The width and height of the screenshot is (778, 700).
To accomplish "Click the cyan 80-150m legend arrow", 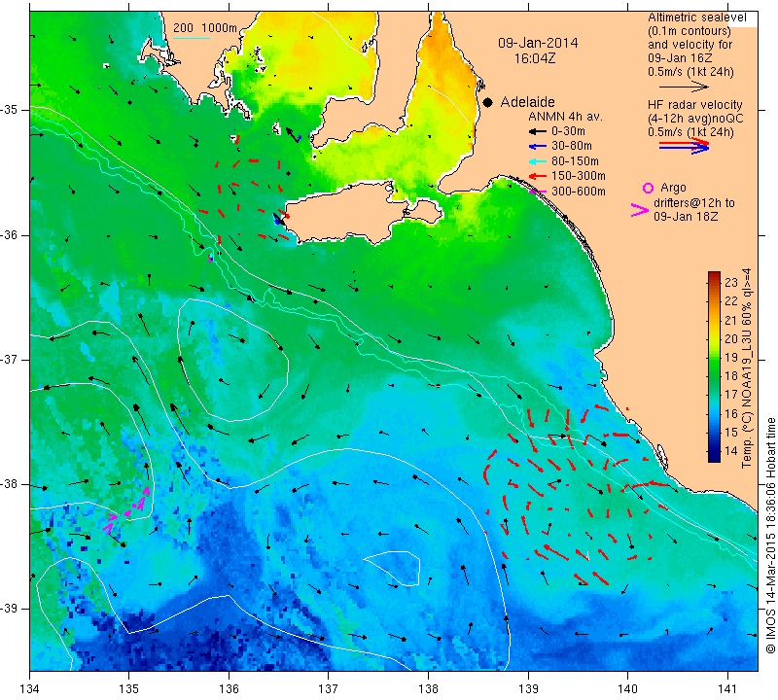I will click(538, 161).
